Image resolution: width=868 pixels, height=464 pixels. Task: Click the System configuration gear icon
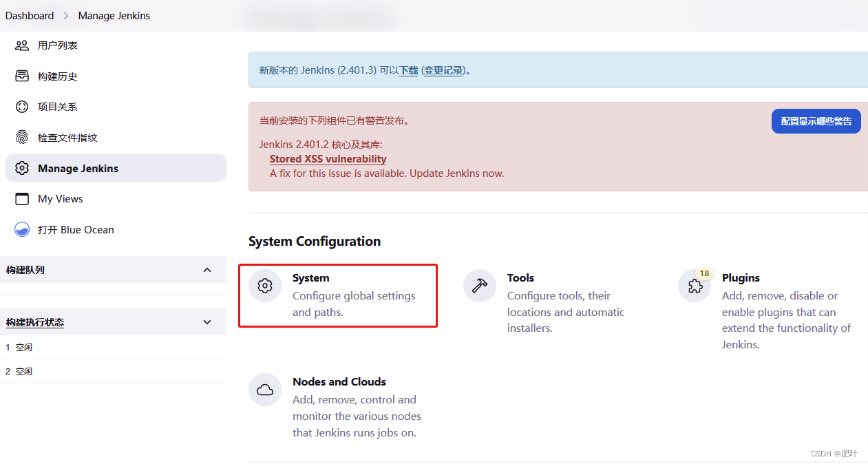tap(264, 285)
